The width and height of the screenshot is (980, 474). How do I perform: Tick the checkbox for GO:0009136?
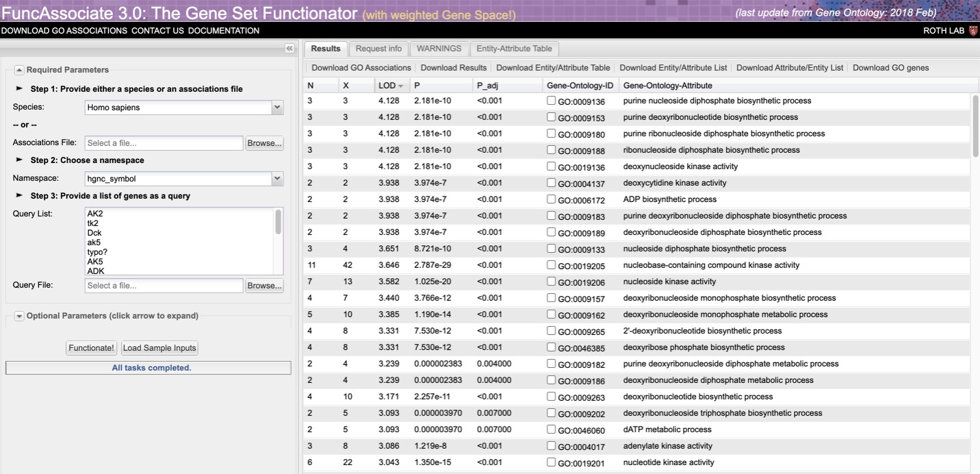point(552,101)
